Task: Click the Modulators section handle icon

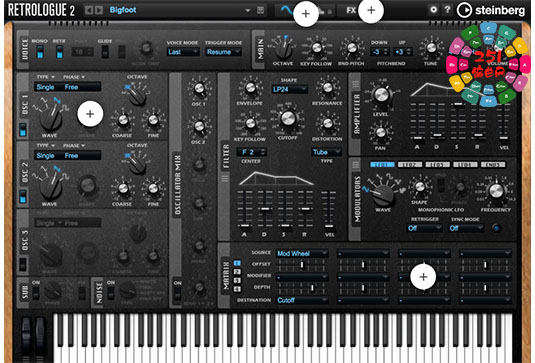Action: click(x=356, y=165)
